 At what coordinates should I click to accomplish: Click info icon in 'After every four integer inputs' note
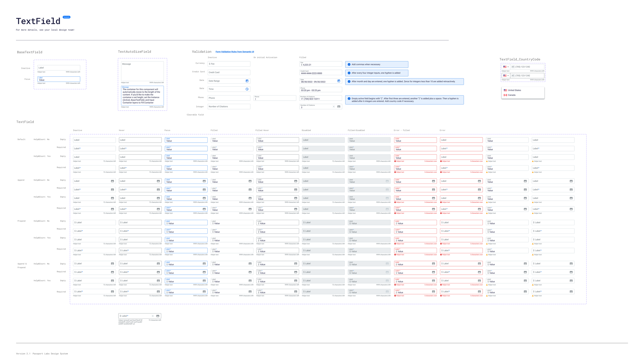[x=349, y=73]
